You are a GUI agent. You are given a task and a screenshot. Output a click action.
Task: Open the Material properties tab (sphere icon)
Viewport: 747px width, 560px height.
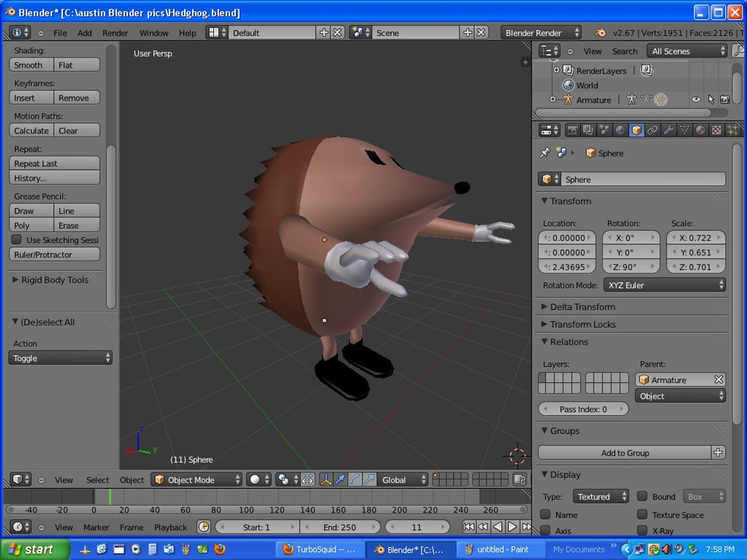tap(701, 130)
